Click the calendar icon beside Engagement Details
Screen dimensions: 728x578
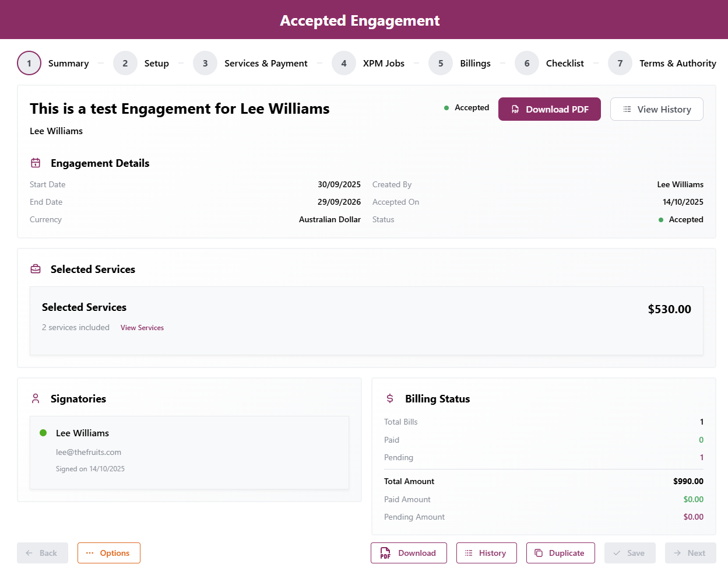click(x=36, y=163)
